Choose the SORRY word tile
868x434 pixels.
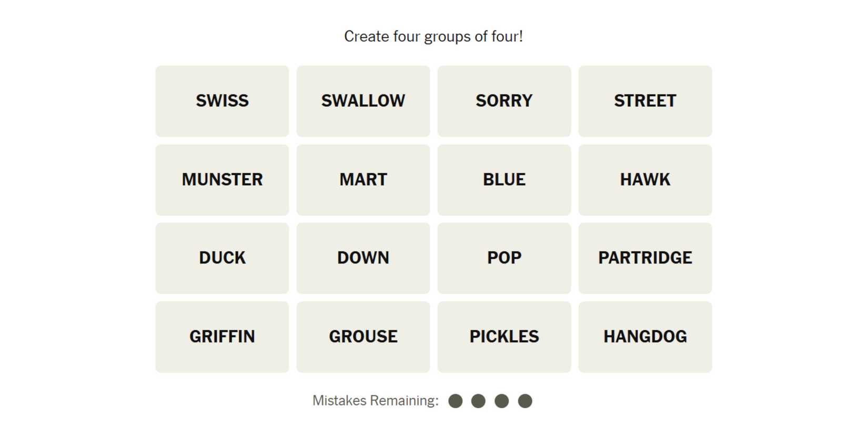[x=504, y=101]
